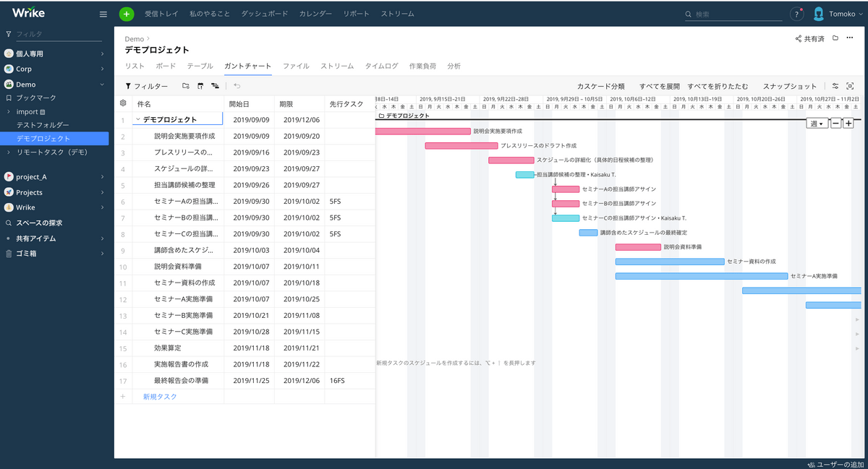The width and height of the screenshot is (868, 469).
Task: Click the Gantt zoom out minus button
Action: pyautogui.click(x=835, y=124)
